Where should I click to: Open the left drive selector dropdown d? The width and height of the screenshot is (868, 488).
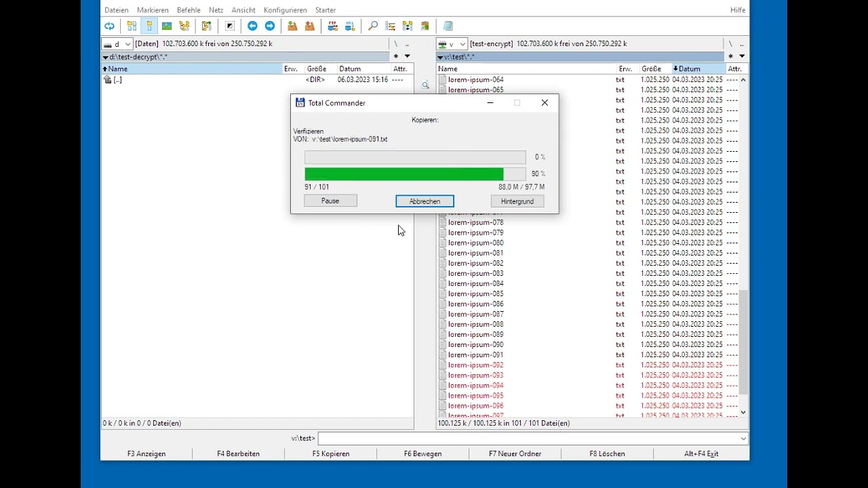117,44
